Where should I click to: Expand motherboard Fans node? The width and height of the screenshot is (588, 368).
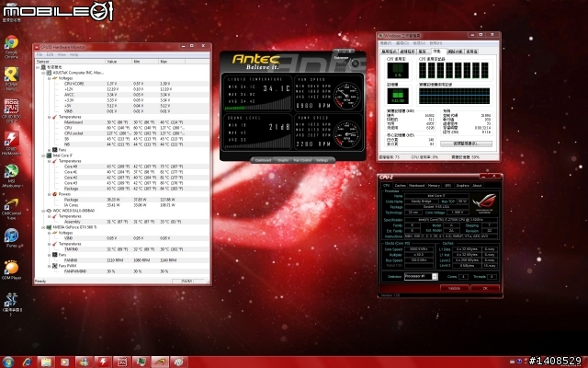pos(49,150)
